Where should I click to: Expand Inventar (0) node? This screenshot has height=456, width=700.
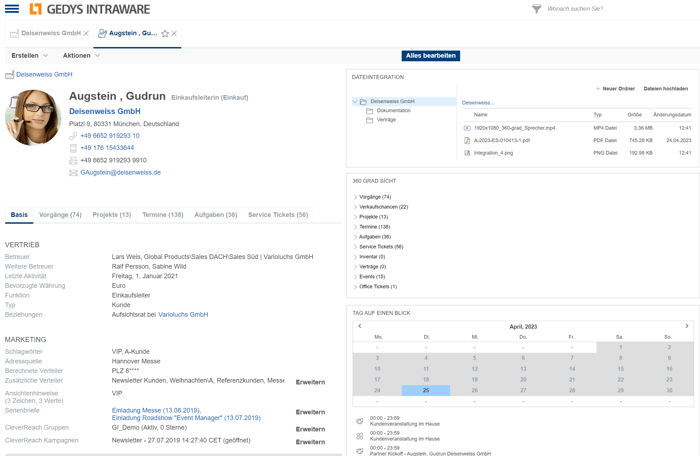[355, 257]
